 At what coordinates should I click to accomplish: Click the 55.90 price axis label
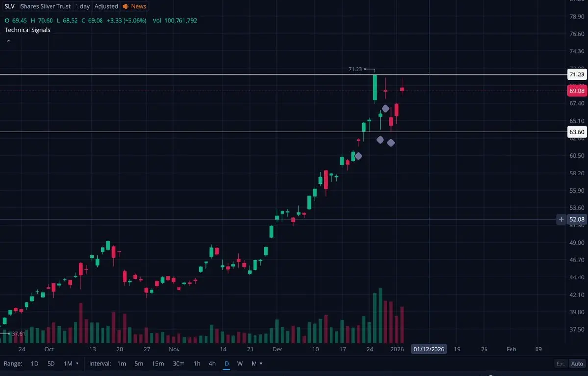[577, 190]
